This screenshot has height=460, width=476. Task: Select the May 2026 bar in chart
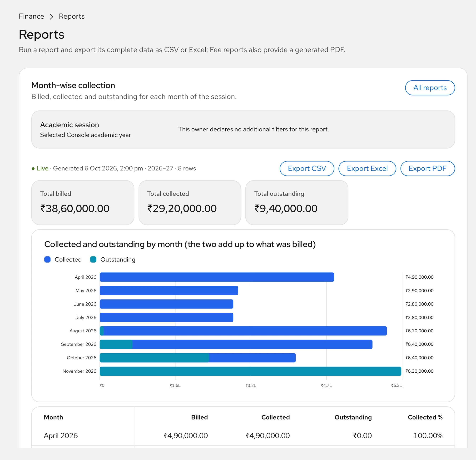[x=169, y=291]
